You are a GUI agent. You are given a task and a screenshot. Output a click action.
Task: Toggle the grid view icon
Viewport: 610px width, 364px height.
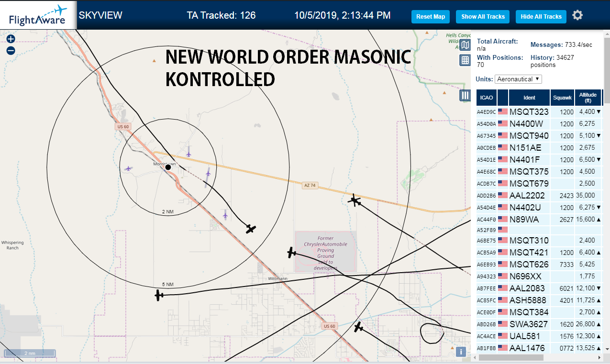tap(465, 60)
